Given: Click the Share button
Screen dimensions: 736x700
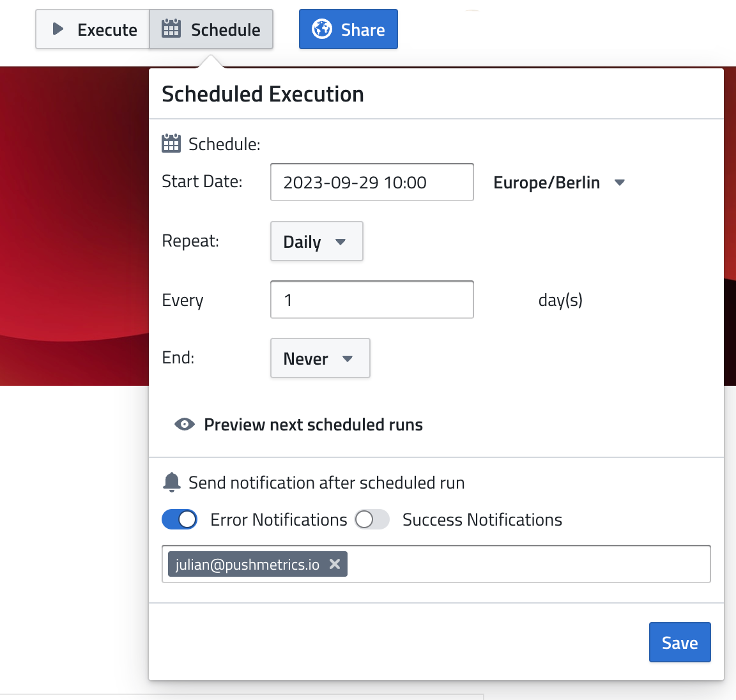Looking at the screenshot, I should pyautogui.click(x=348, y=29).
